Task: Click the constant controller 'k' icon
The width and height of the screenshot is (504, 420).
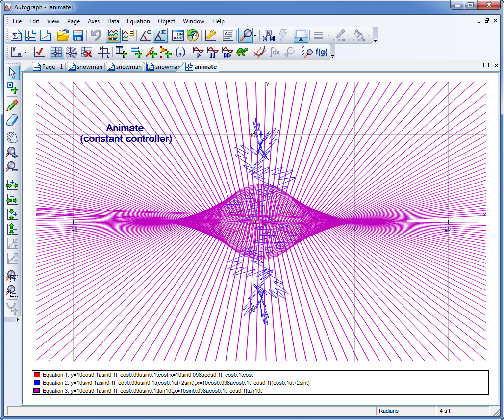Action: pos(268,35)
